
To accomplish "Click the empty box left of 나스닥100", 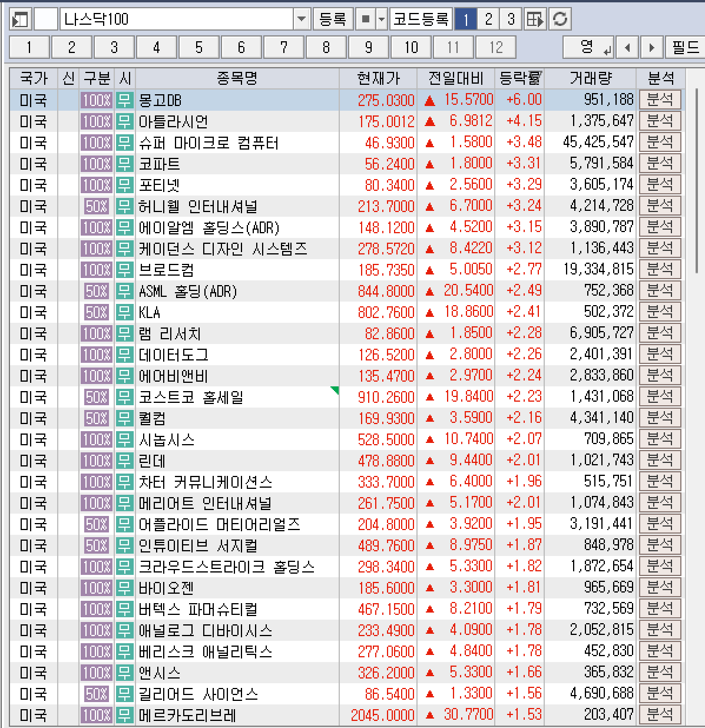I will [x=46, y=19].
